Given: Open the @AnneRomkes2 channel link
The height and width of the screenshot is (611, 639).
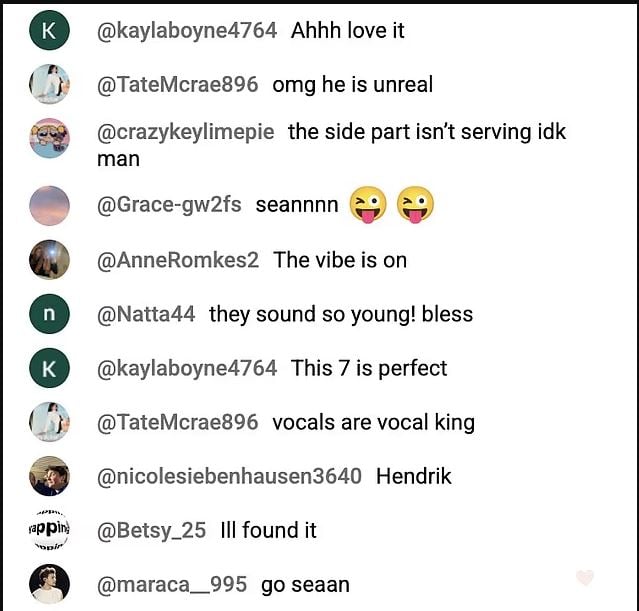Looking at the screenshot, I should 178,260.
